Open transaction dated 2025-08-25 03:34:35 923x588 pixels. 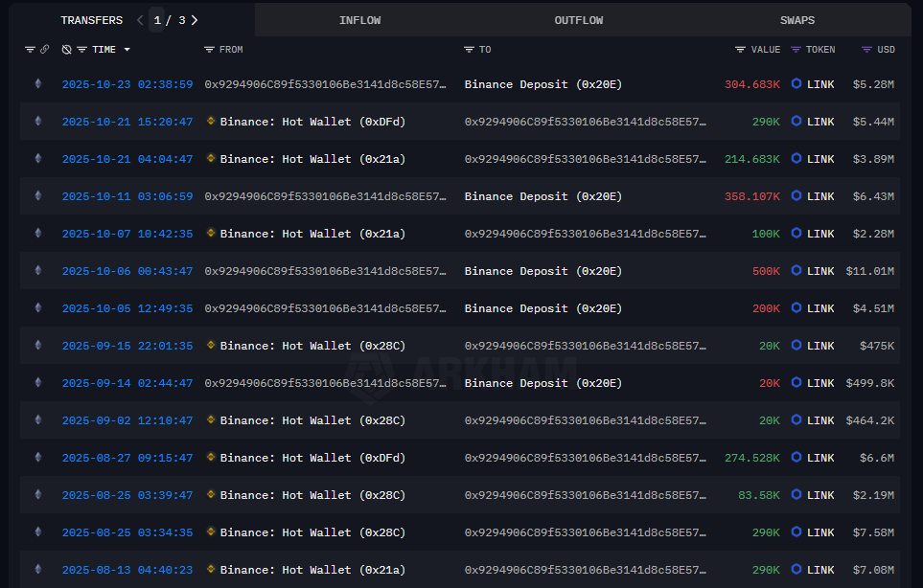(127, 532)
